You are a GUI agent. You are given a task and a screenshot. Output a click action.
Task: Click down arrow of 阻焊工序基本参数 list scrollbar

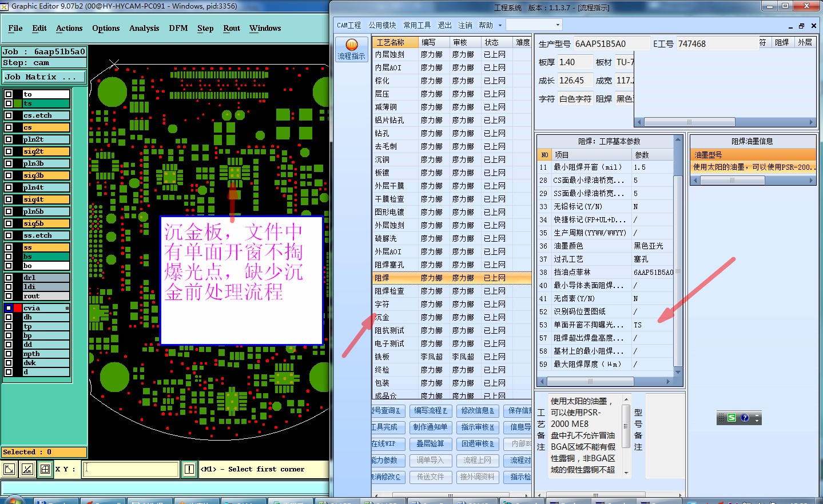(x=678, y=372)
